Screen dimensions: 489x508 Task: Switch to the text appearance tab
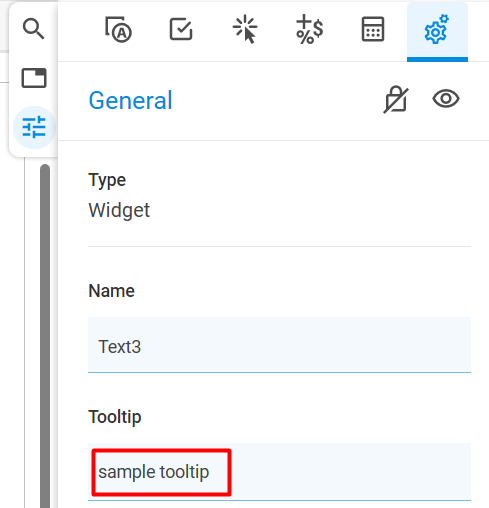click(x=118, y=29)
